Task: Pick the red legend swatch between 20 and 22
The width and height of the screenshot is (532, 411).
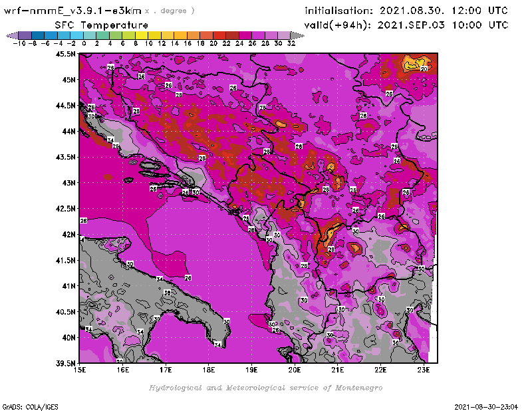Action: pyautogui.click(x=219, y=35)
